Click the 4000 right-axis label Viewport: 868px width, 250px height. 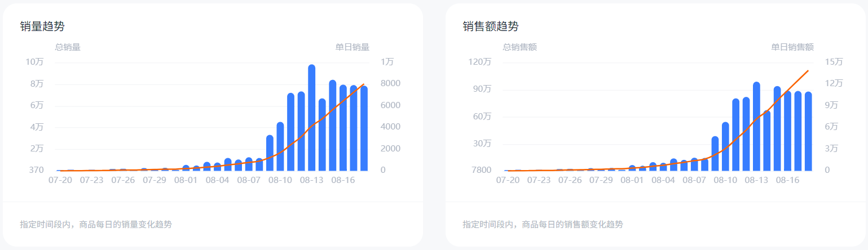(x=390, y=127)
